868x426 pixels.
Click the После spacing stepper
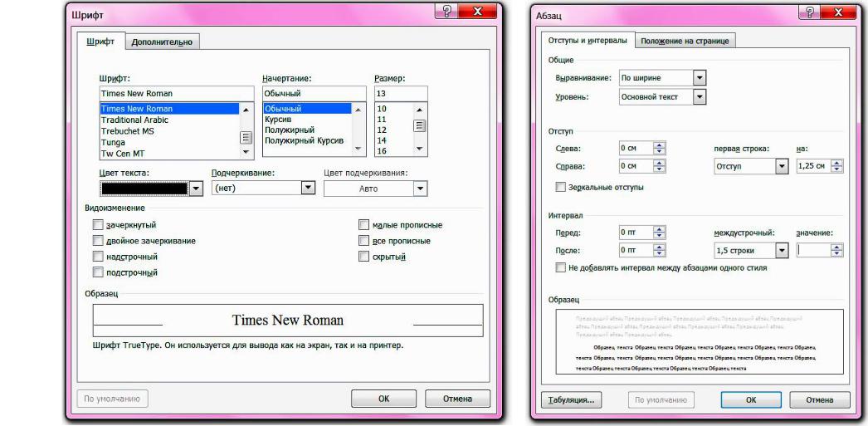point(659,251)
